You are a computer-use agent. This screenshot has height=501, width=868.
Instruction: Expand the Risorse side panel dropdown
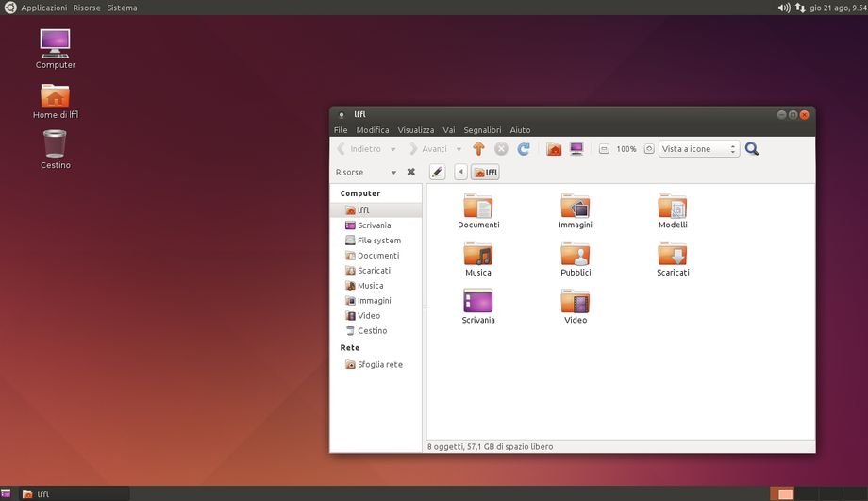(393, 173)
